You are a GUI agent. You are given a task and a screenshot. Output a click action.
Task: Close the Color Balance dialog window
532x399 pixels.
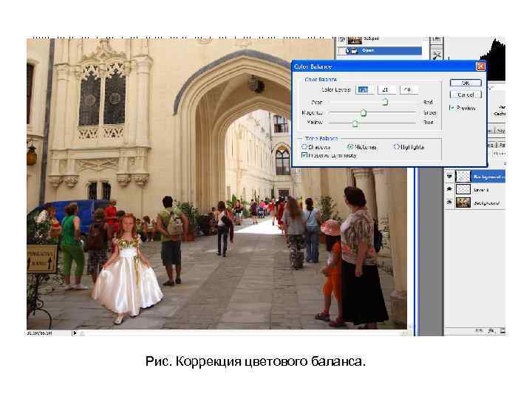tap(480, 66)
